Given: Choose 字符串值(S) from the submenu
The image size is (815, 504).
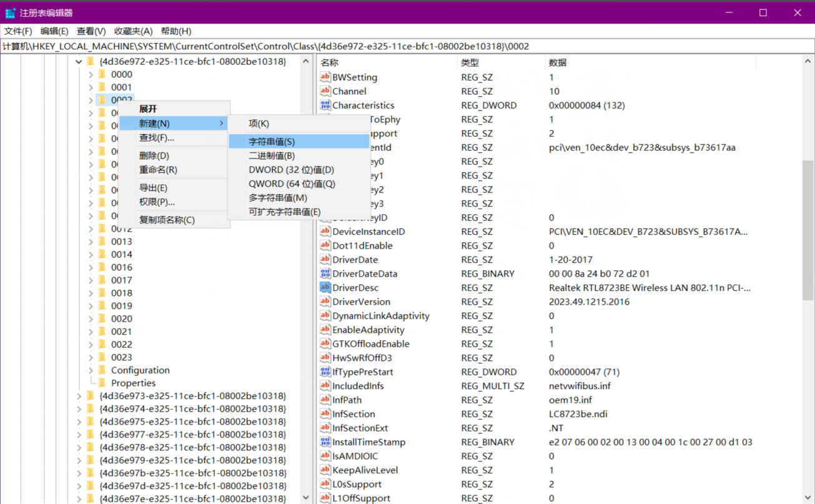Looking at the screenshot, I should click(x=299, y=142).
